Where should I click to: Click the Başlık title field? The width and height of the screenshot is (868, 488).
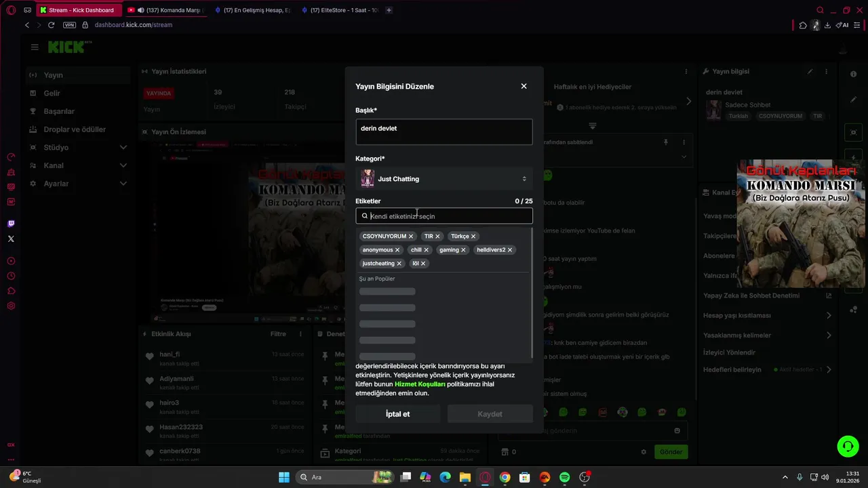coord(444,131)
